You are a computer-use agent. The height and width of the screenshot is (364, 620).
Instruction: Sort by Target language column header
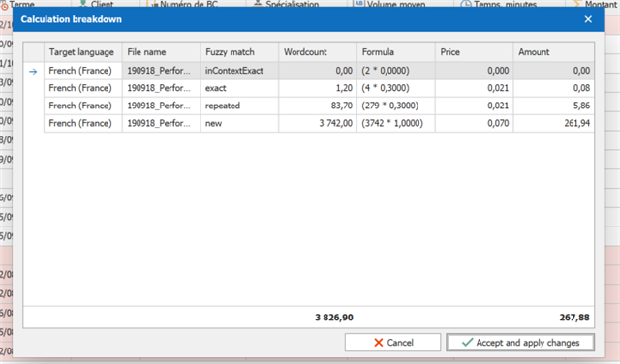[83, 52]
